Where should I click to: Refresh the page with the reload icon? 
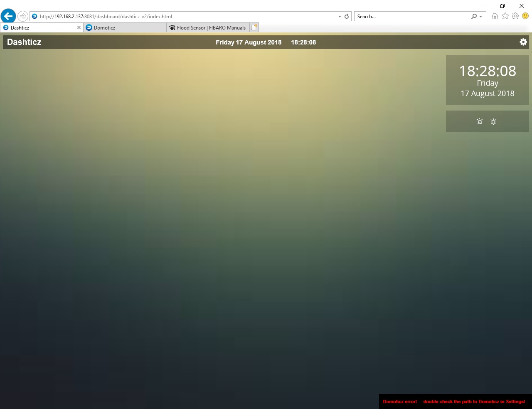pyautogui.click(x=347, y=17)
